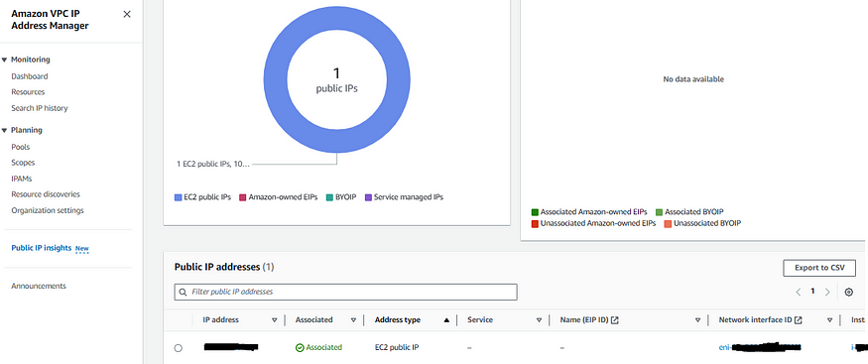Select Public IP insights link
This screenshot has height=364, width=868.
42,248
